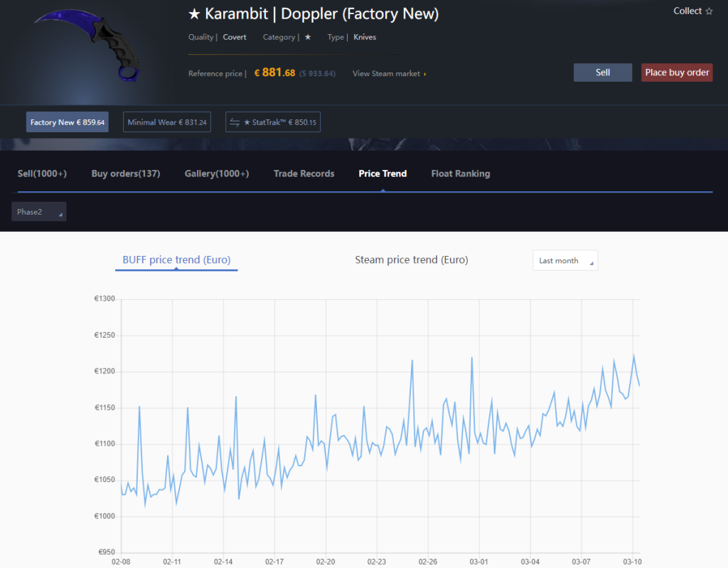The width and height of the screenshot is (728, 568).
Task: Select the BUFF price trend (Euro) tab
Action: 176,259
